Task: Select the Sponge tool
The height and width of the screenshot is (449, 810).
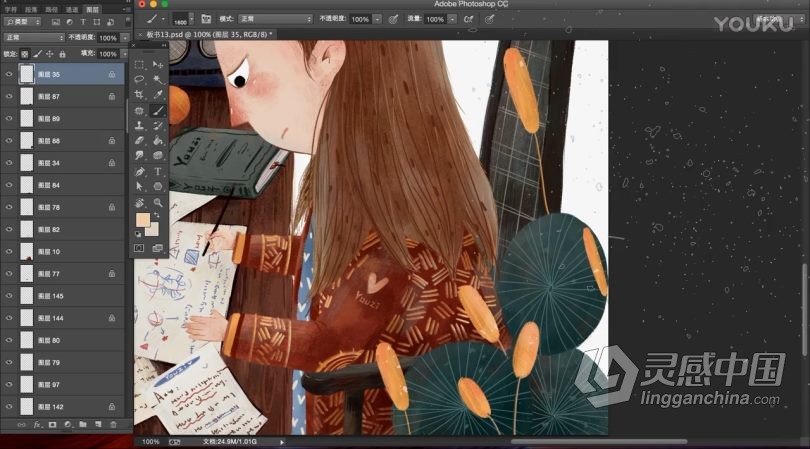Action: [x=158, y=155]
